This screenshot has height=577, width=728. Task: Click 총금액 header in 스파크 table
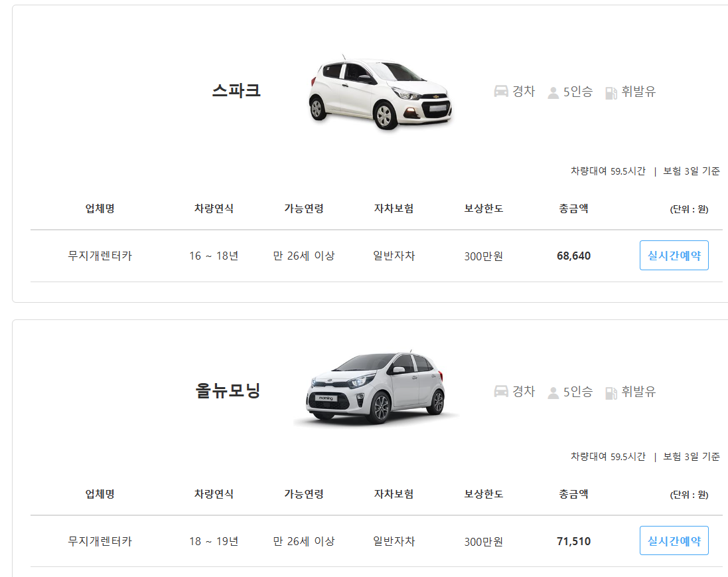574,208
